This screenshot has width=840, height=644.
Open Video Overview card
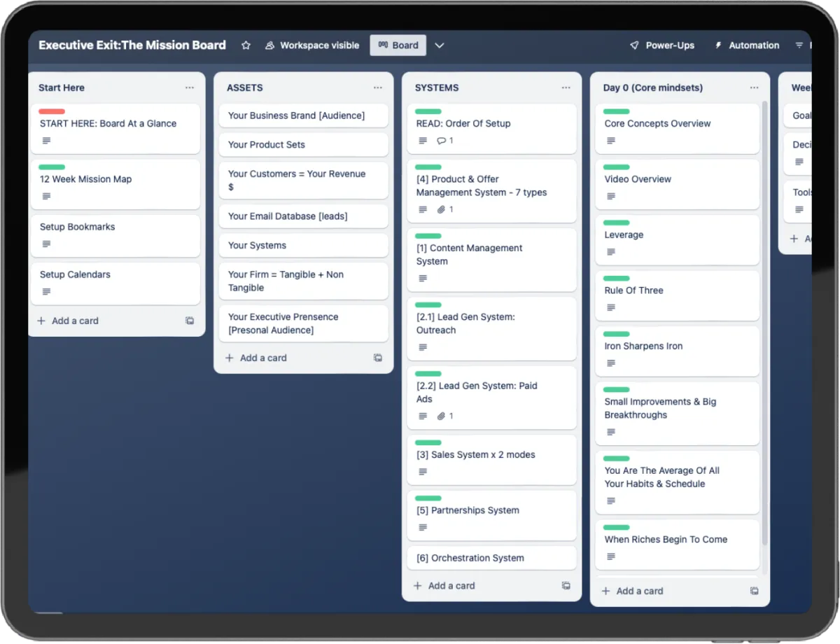[x=677, y=184]
